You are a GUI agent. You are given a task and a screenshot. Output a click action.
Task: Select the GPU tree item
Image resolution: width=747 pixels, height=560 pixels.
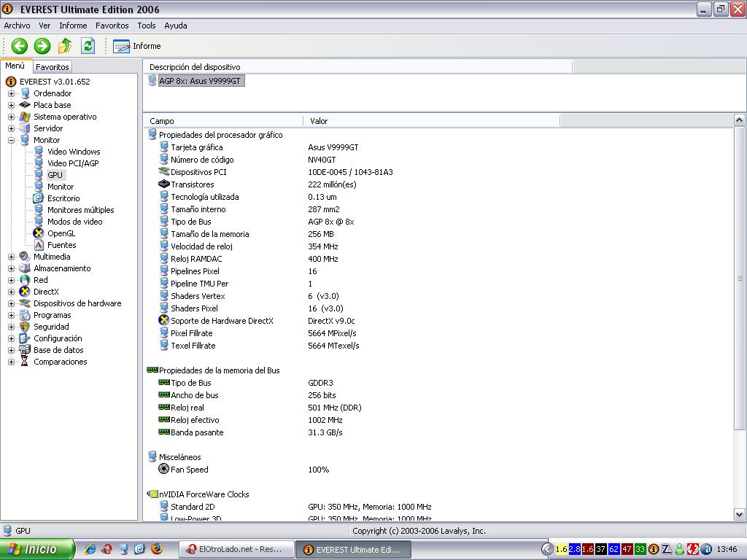(55, 175)
